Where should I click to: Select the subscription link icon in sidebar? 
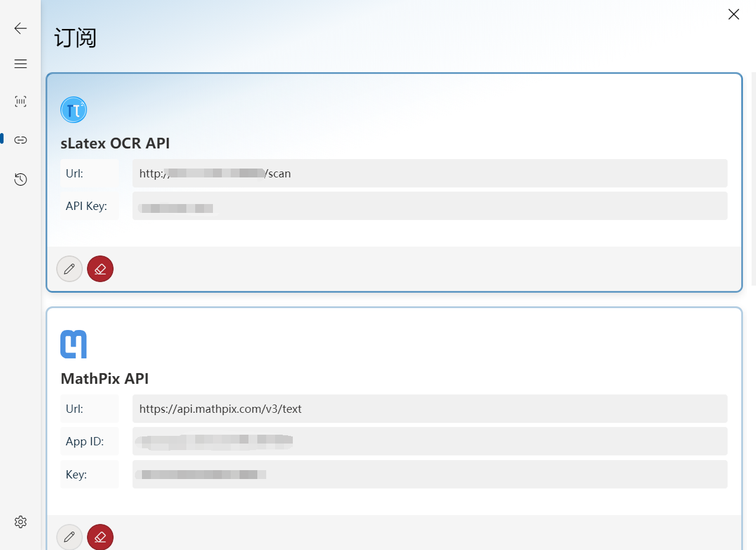(21, 140)
